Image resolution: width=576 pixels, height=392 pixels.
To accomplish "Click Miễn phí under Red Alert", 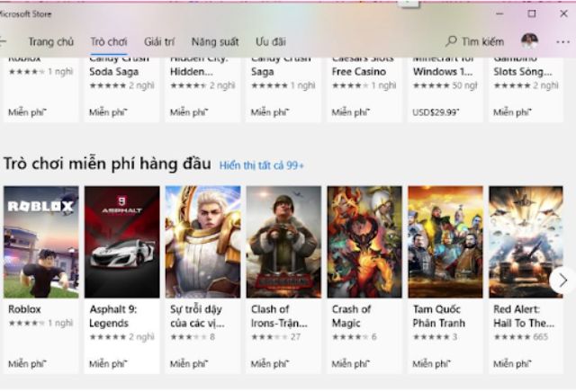I will point(512,364).
